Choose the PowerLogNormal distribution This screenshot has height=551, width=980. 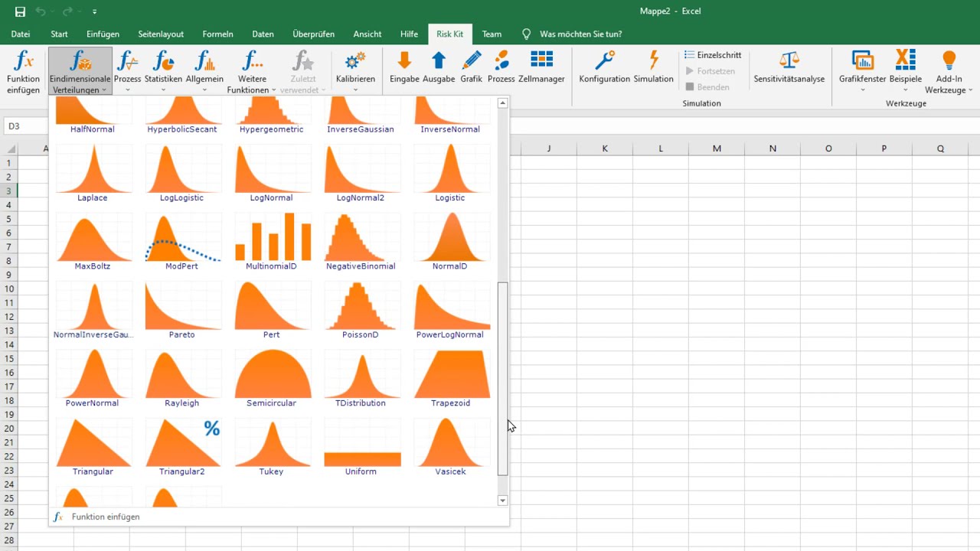(450, 311)
